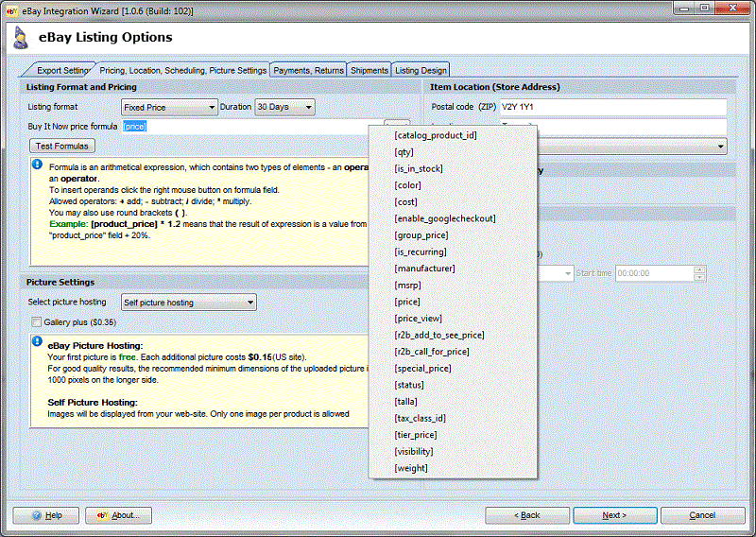The height and width of the screenshot is (537, 756).
Task: Select the Pricing, Location, Scheduling, Picture Settings tab
Action: tap(182, 71)
